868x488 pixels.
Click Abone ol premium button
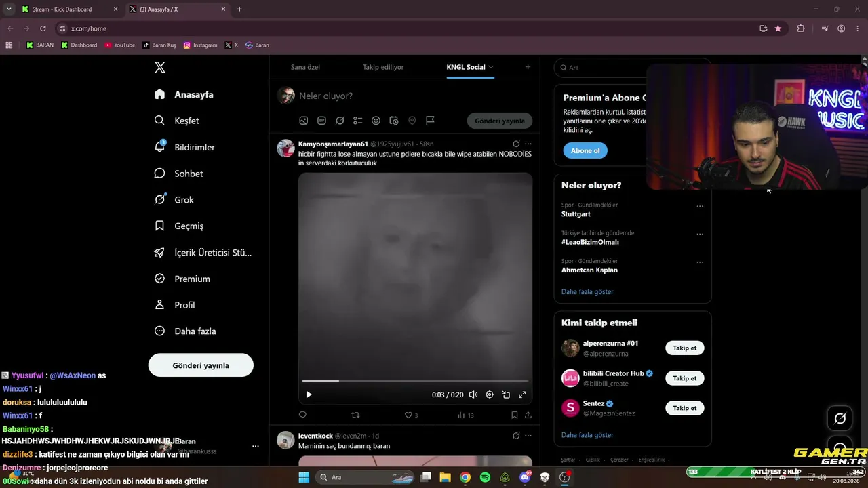(x=585, y=150)
